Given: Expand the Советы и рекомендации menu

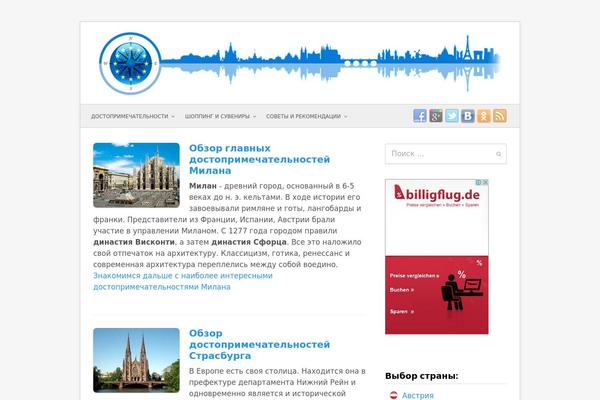Looking at the screenshot, I should [307, 116].
